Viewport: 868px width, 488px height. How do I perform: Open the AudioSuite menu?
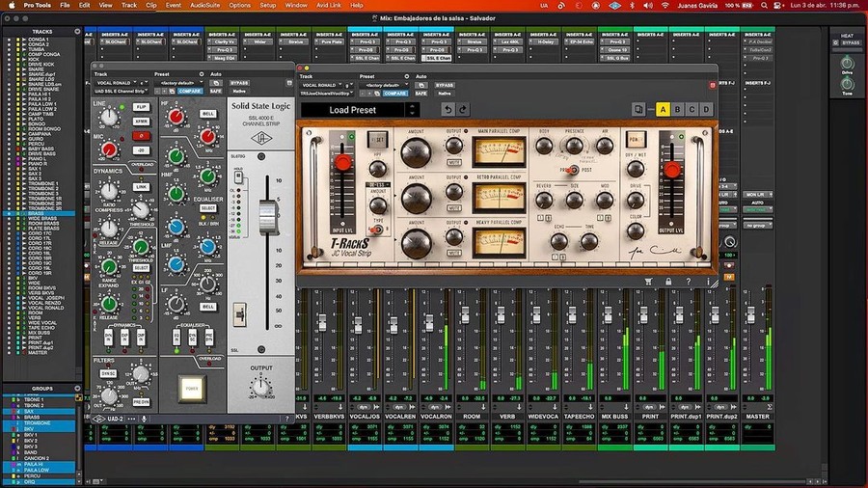click(x=204, y=5)
